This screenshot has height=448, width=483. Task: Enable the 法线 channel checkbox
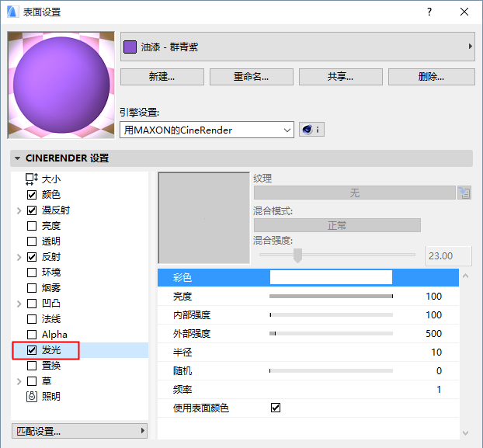point(32,319)
